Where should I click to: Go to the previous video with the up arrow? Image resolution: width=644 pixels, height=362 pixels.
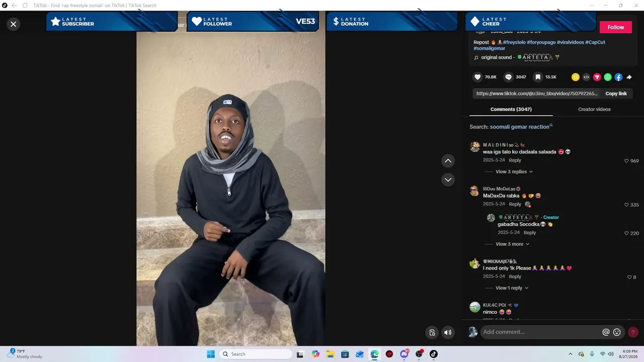[448, 161]
